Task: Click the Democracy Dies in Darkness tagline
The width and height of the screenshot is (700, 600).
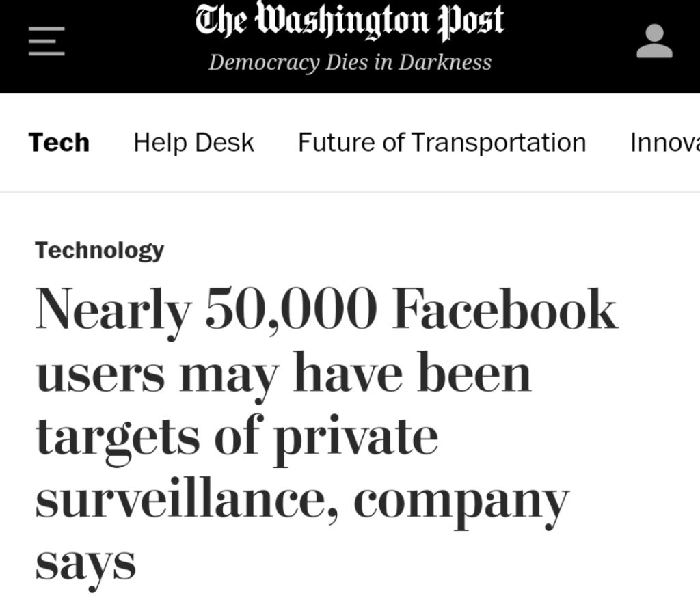Action: [349, 62]
